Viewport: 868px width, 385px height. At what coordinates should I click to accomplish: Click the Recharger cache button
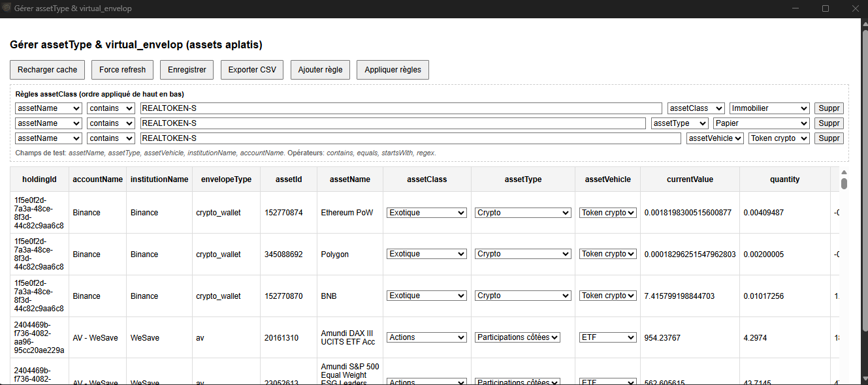[x=47, y=70]
